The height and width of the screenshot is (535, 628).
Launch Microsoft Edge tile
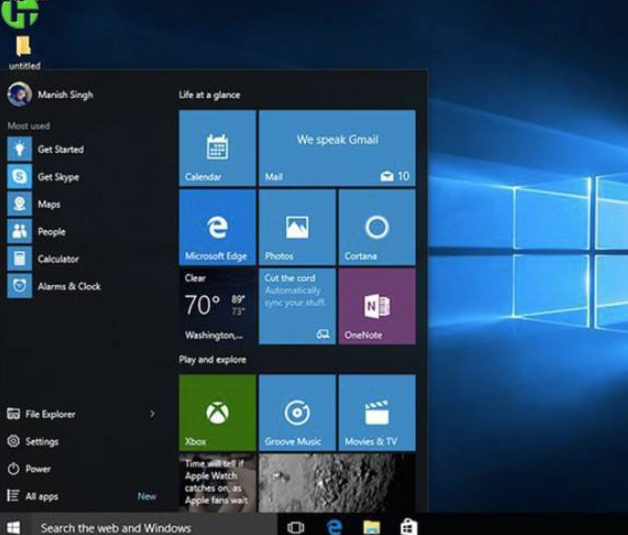click(x=217, y=227)
